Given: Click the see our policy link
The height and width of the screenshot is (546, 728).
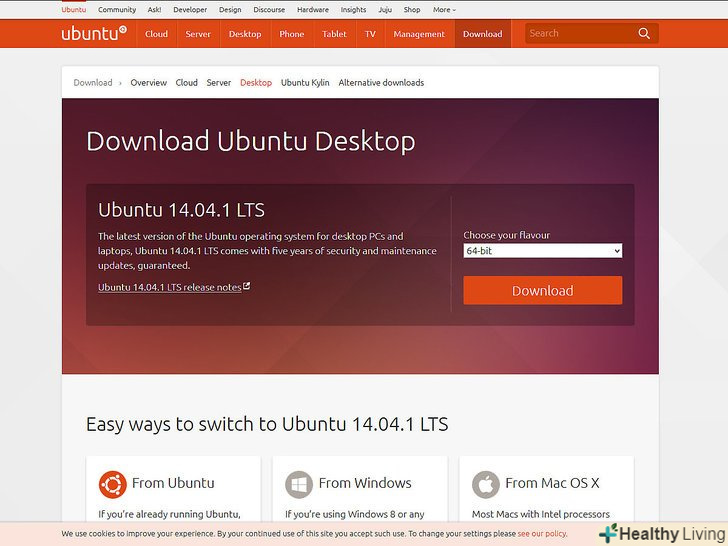Looking at the screenshot, I should tap(542, 533).
